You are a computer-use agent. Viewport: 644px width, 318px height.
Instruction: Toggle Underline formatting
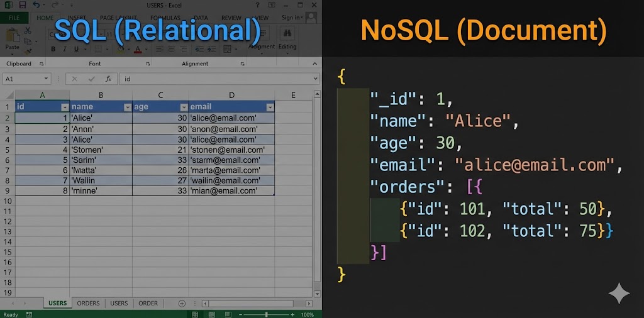coord(76,49)
